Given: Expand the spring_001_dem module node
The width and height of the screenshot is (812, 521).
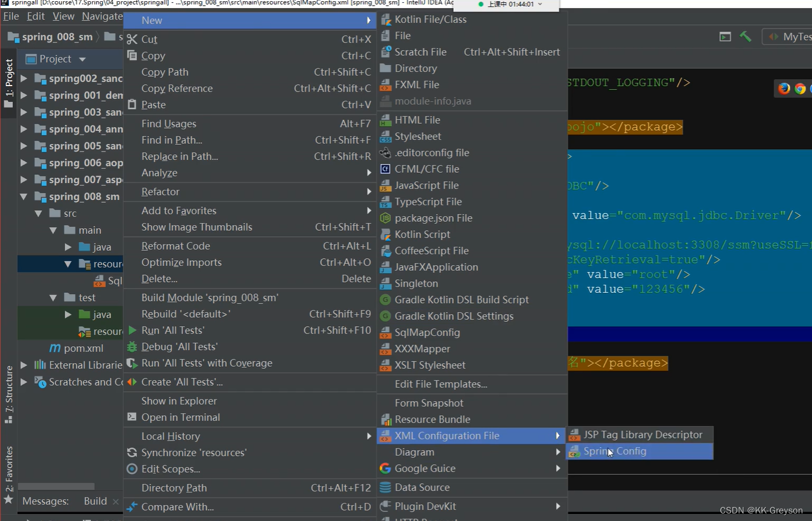Looking at the screenshot, I should coord(24,95).
